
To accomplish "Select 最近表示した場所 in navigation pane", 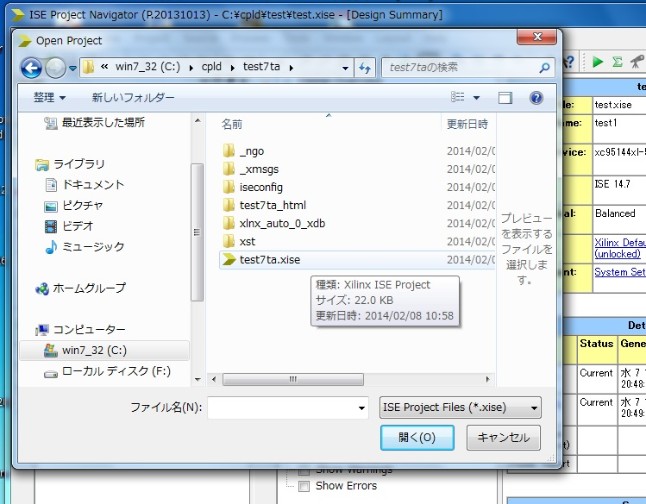I will 94,122.
